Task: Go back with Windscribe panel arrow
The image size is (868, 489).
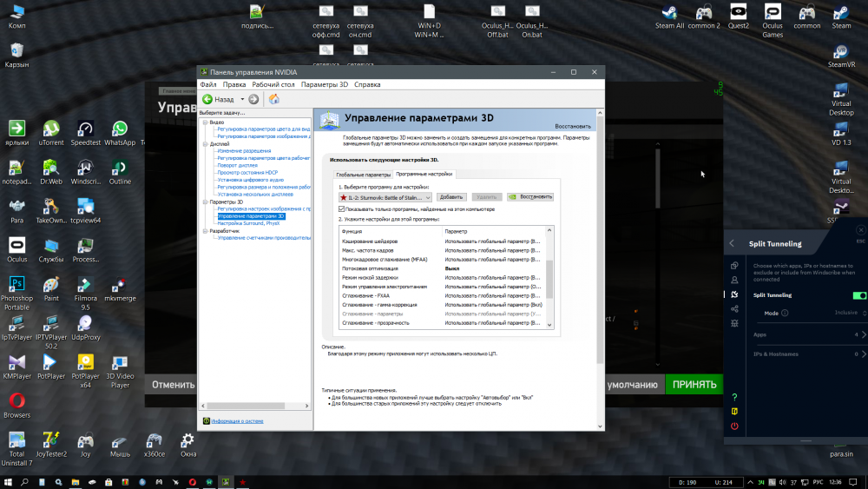Action: point(732,243)
